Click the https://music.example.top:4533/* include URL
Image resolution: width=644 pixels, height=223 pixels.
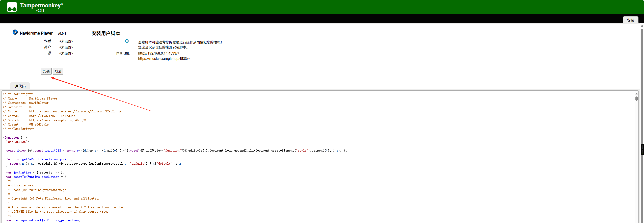(164, 59)
